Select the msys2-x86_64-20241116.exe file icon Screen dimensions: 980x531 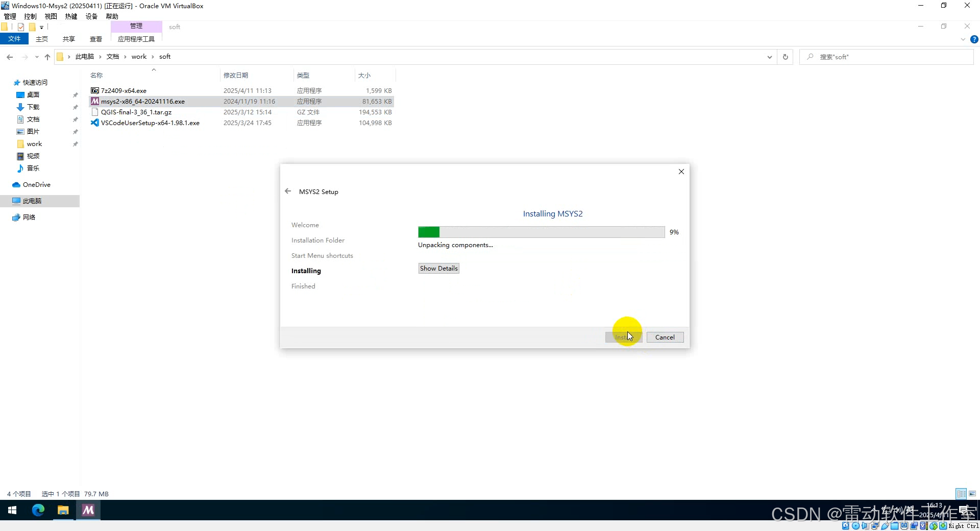click(95, 101)
